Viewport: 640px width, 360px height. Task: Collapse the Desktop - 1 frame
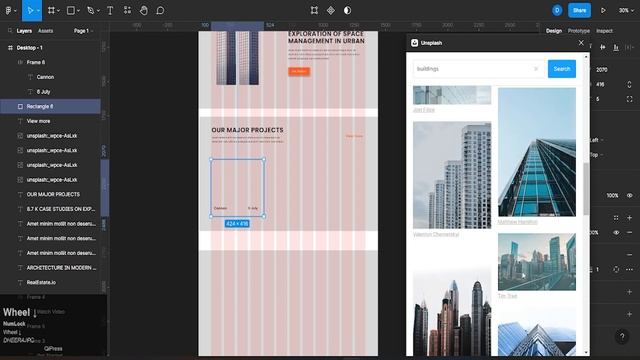pos(10,48)
